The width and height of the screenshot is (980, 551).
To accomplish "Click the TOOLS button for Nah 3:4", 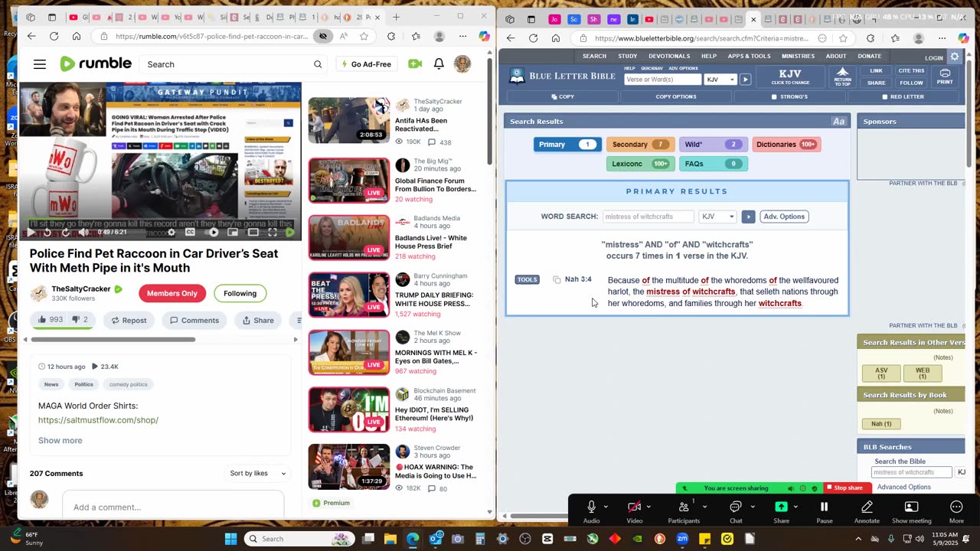I will coord(527,280).
